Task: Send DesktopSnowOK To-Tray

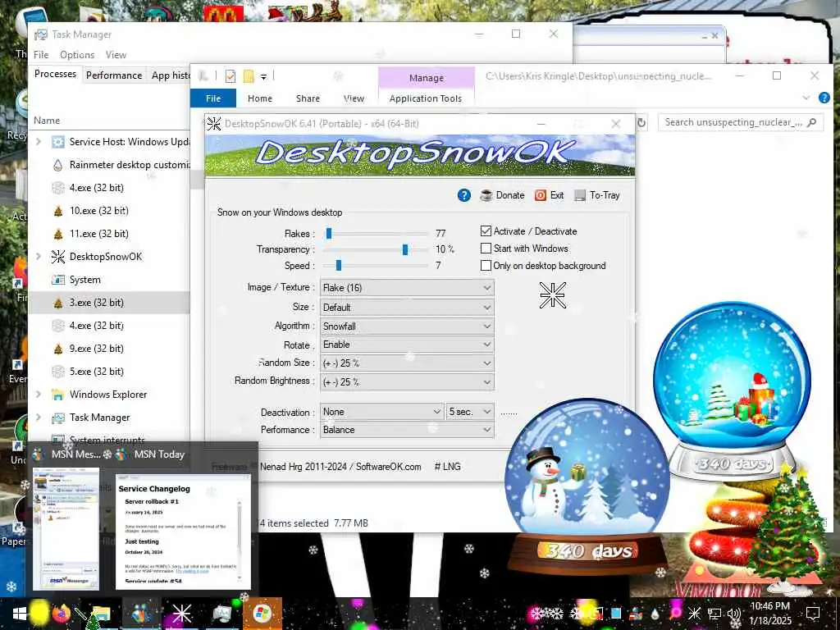Action: [x=597, y=195]
